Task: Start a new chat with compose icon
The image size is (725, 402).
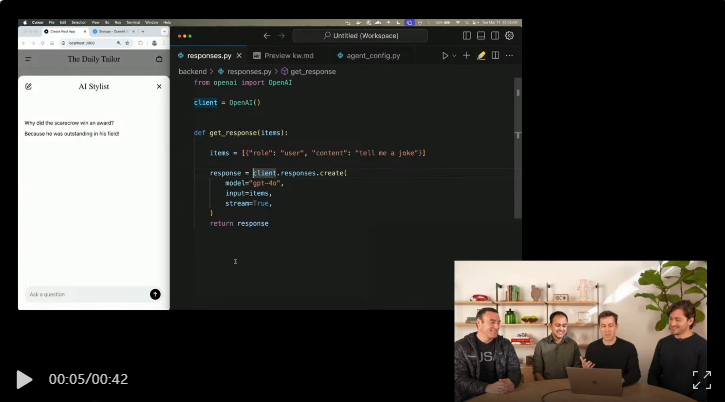Action: click(28, 87)
